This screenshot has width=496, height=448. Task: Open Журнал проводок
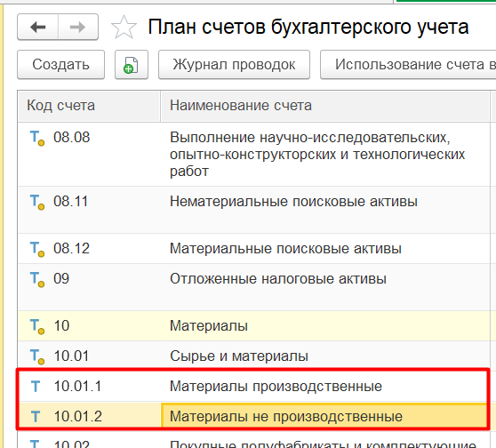point(234,65)
